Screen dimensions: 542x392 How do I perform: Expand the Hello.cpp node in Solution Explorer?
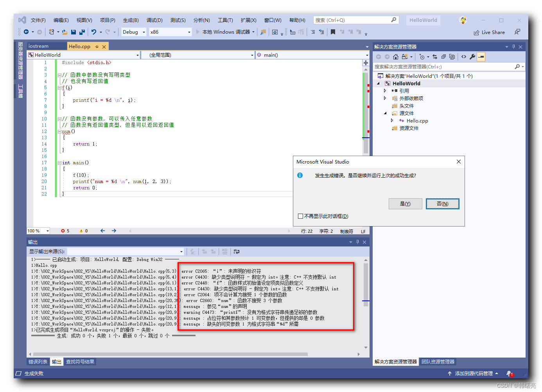pyautogui.click(x=392, y=120)
